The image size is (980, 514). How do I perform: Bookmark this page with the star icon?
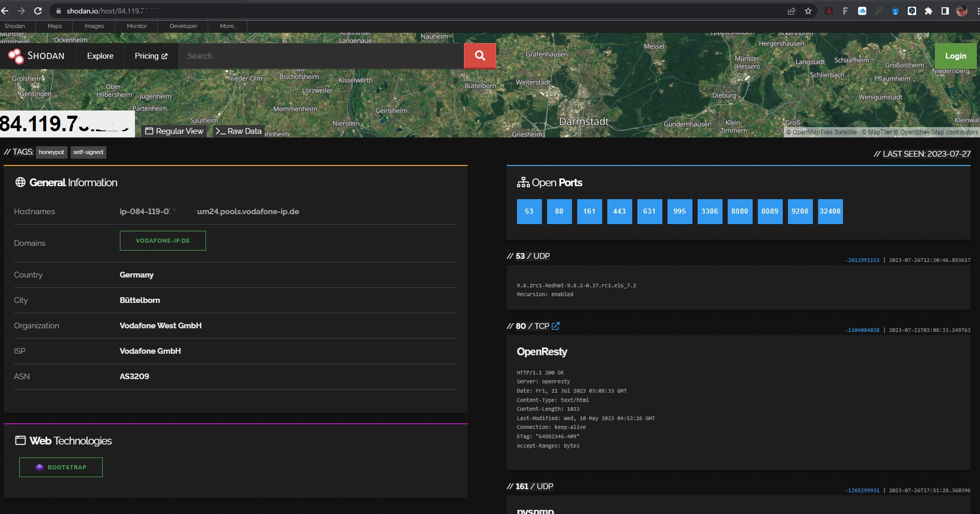click(808, 11)
